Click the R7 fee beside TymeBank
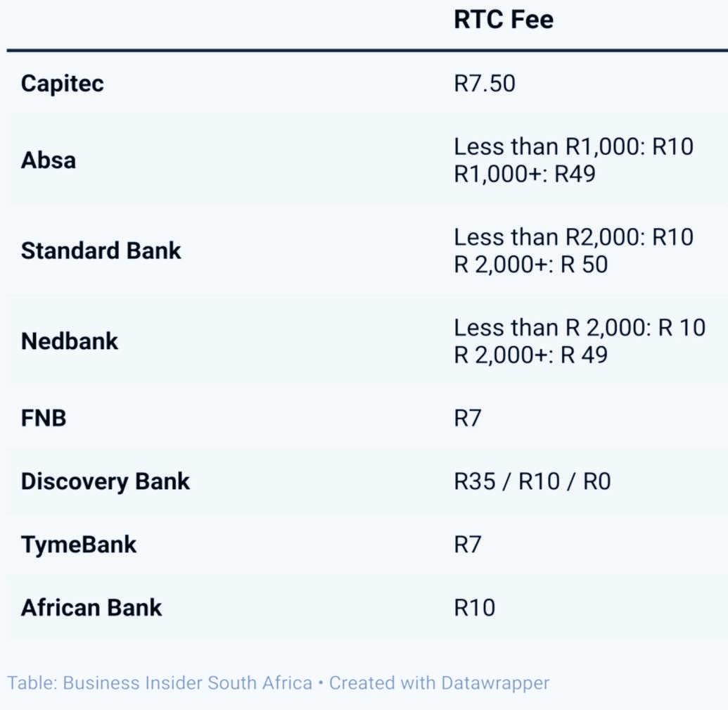Viewport: 728px width, 710px height. point(468,545)
